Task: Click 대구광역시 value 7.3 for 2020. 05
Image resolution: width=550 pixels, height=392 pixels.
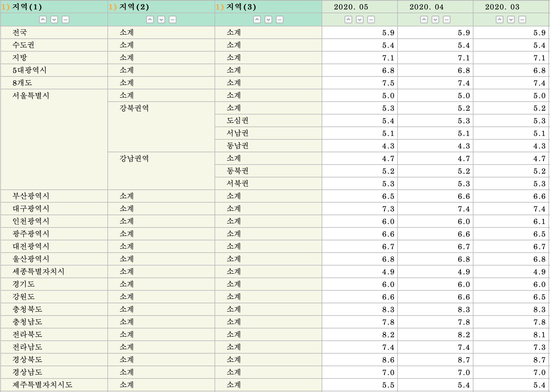Action: (x=388, y=209)
